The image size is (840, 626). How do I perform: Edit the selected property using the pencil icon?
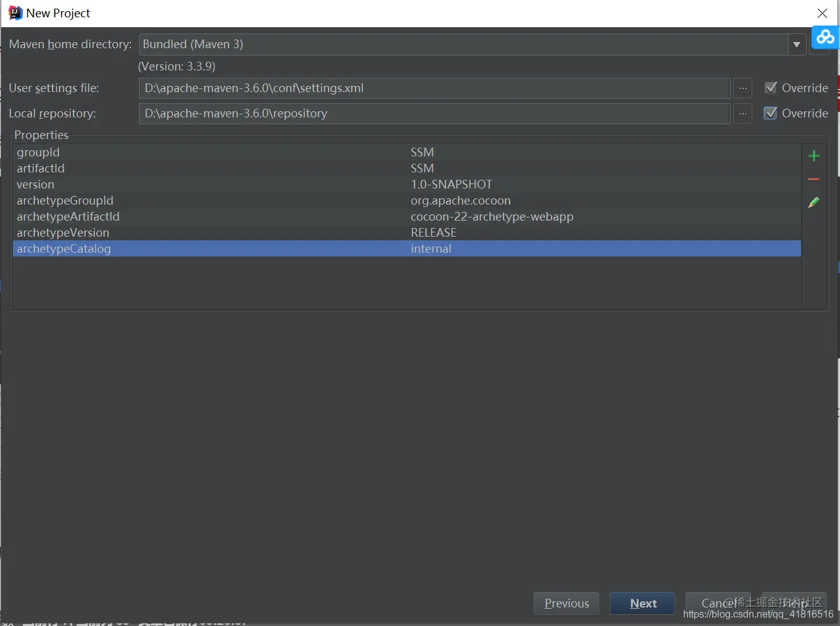[813, 202]
